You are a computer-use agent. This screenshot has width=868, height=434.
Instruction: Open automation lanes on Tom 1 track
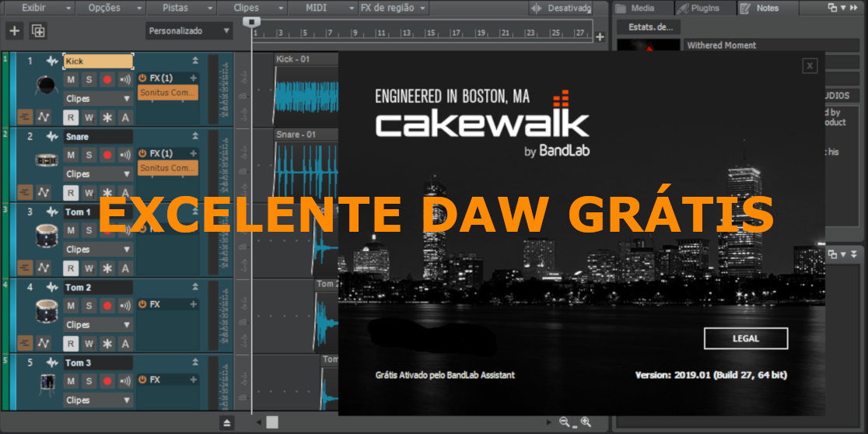pyautogui.click(x=44, y=268)
